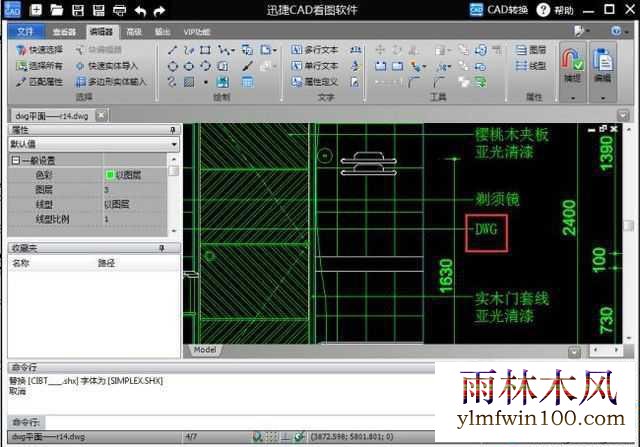640x447 pixels.
Task: Click the 多行文本 multiline text button
Action: 315,50
